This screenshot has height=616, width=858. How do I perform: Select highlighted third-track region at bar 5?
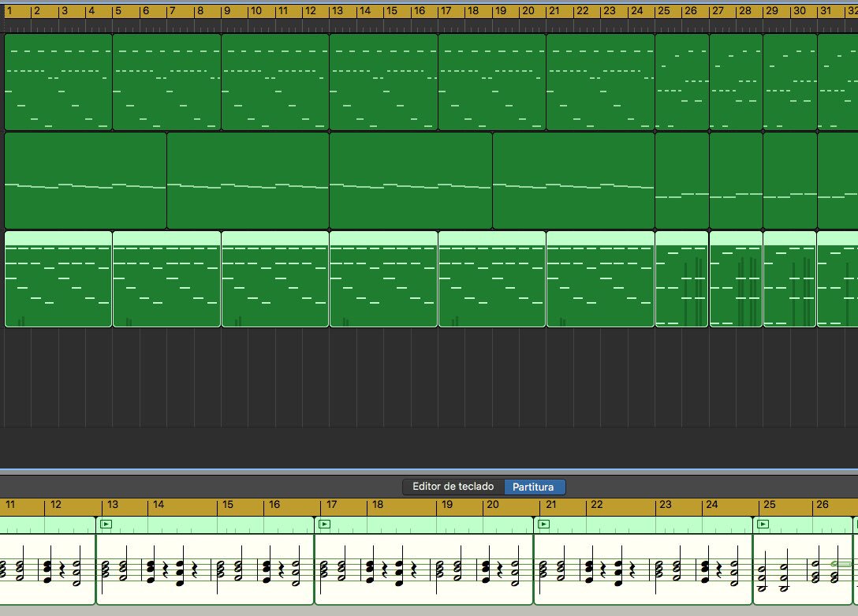[167, 279]
